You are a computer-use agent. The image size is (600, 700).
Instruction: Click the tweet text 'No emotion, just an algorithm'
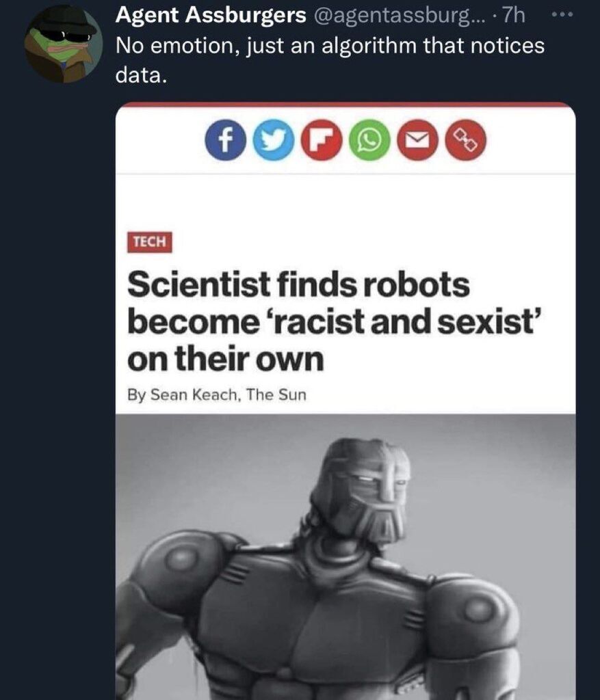click(x=330, y=46)
